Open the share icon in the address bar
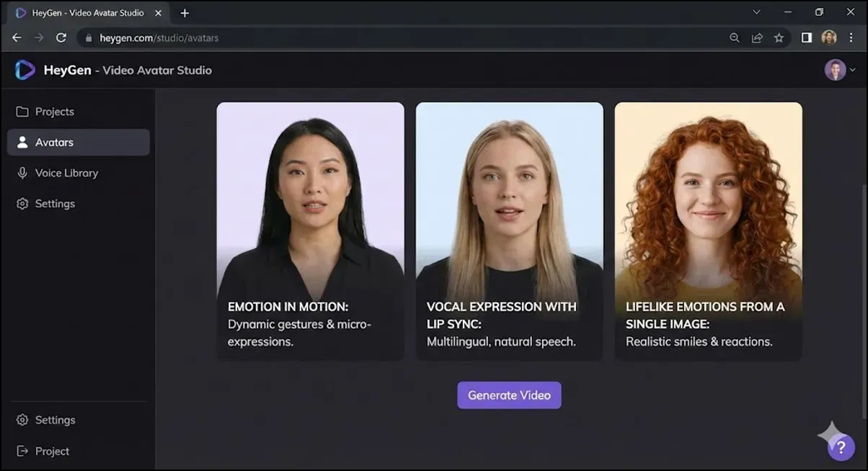Image resolution: width=868 pixels, height=471 pixels. click(757, 37)
